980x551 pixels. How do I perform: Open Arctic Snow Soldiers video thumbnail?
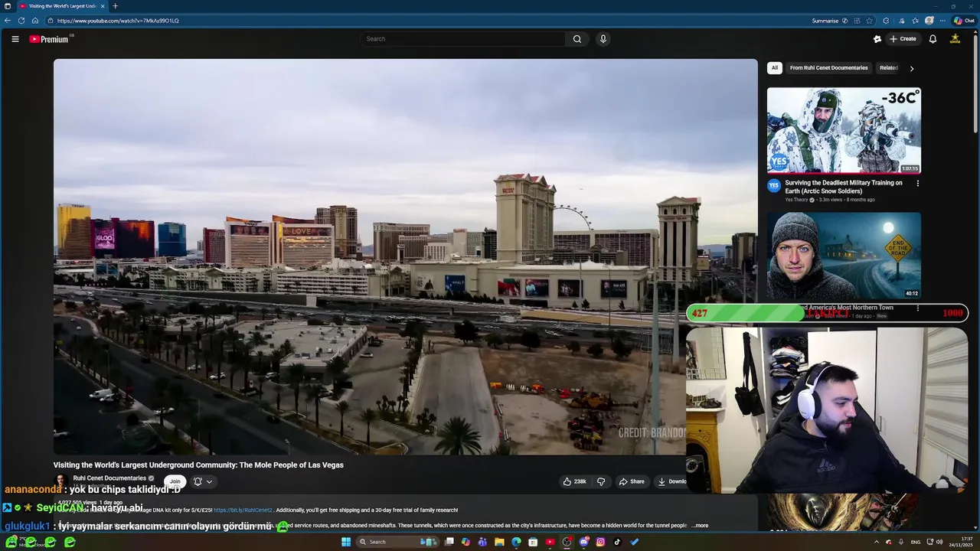(844, 130)
